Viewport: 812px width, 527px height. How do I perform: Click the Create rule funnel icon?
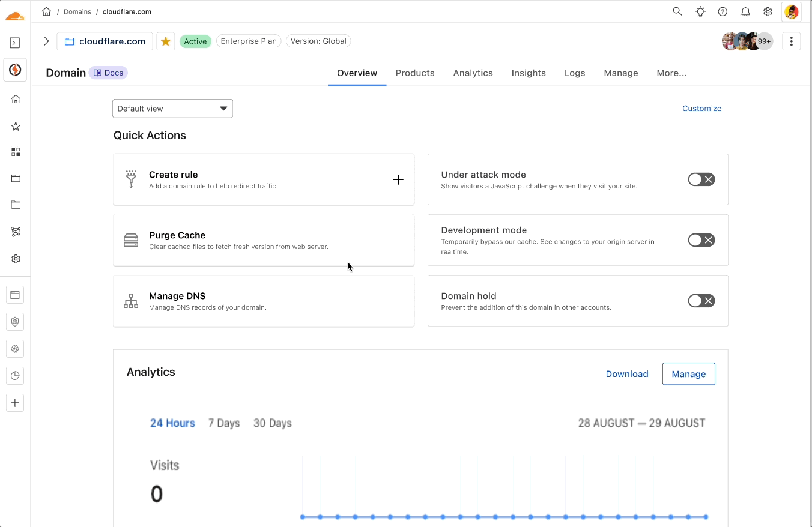pyautogui.click(x=131, y=179)
